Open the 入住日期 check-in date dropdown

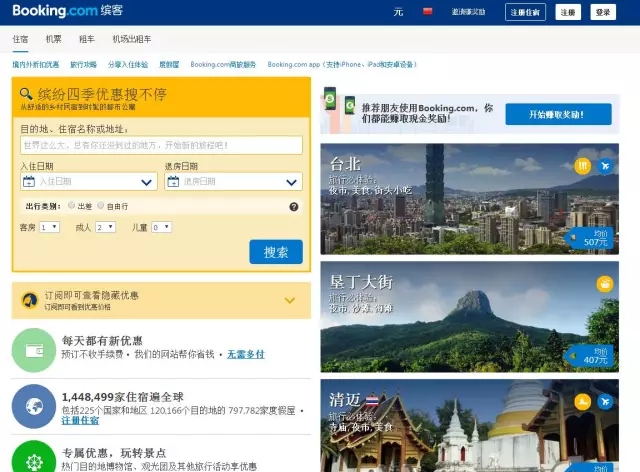[x=89, y=182]
